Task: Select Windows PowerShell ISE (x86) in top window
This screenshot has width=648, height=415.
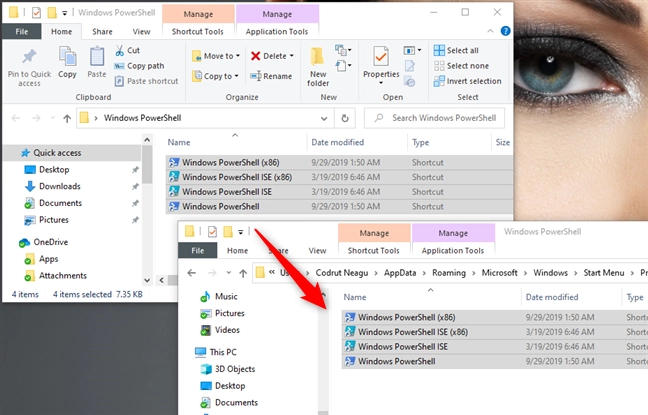Action: click(x=339, y=177)
